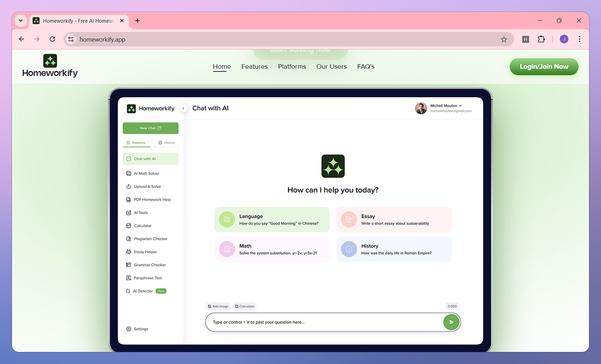Click the Homeworkify logo in the site header
Image resolution: width=601 pixels, height=364 pixels.
pyautogui.click(x=50, y=66)
